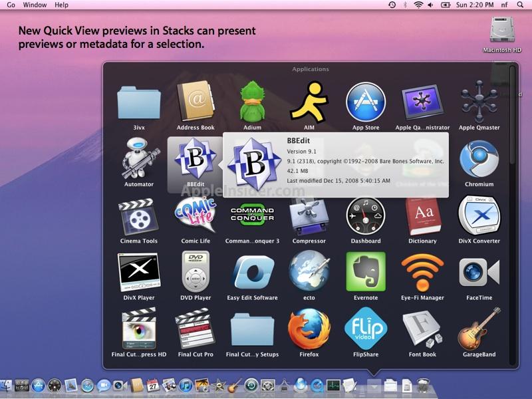
Task: Open System Preferences in the Dock
Action: tap(268, 386)
